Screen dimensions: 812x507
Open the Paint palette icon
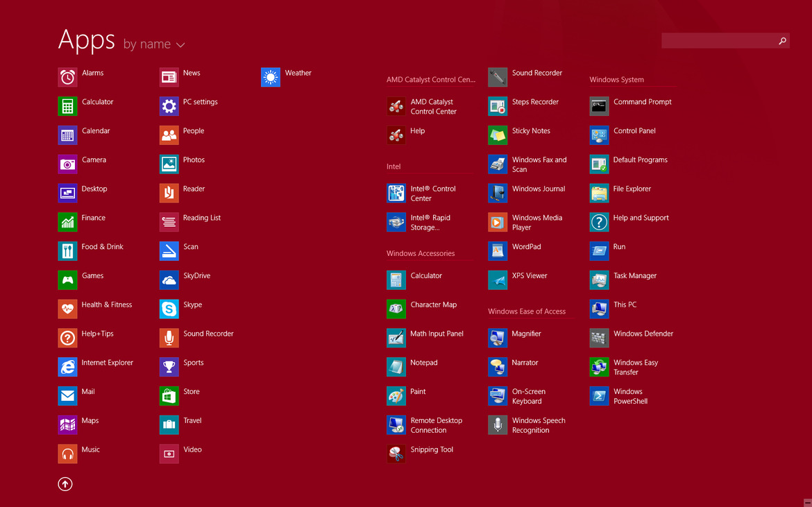[396, 396]
